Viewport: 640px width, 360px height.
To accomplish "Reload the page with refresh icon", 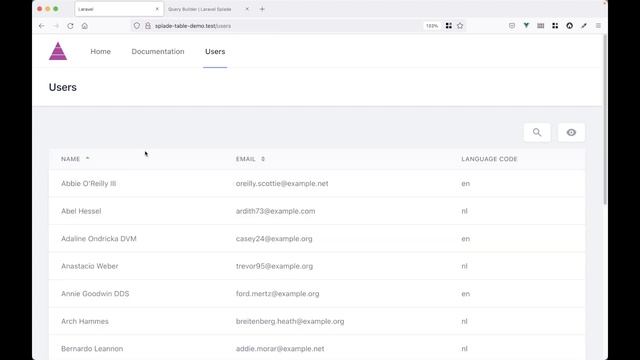I will tap(70, 26).
